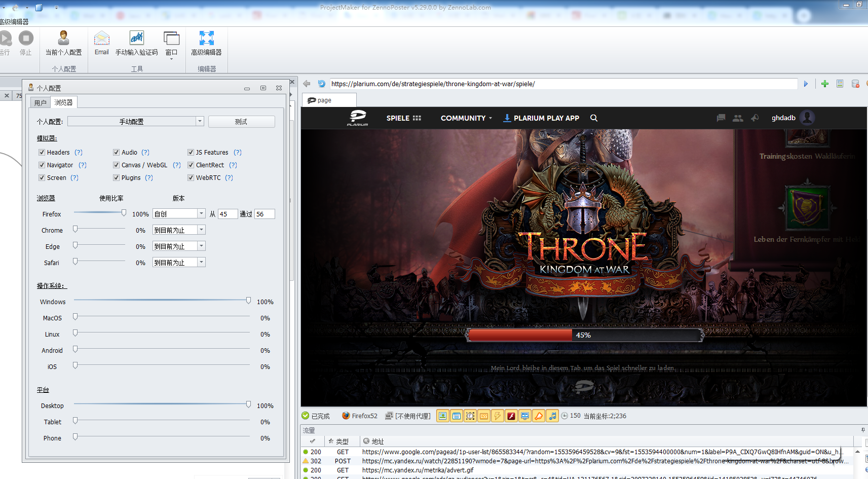Click the Firefox version to field 56
The image size is (868, 479).
pyautogui.click(x=265, y=214)
